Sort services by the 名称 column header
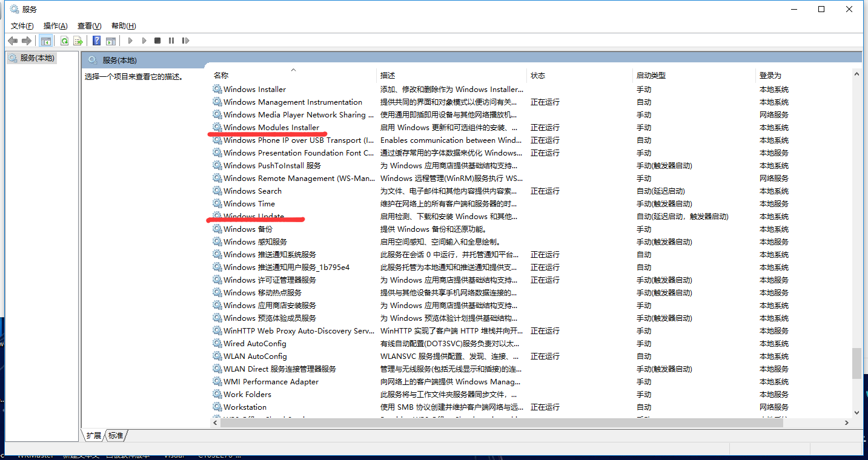868x460 pixels. pos(220,75)
